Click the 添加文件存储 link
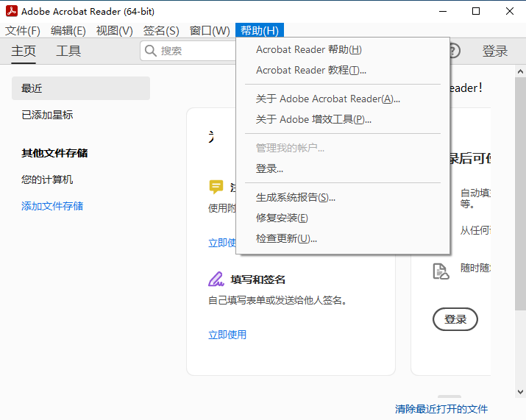 point(52,206)
